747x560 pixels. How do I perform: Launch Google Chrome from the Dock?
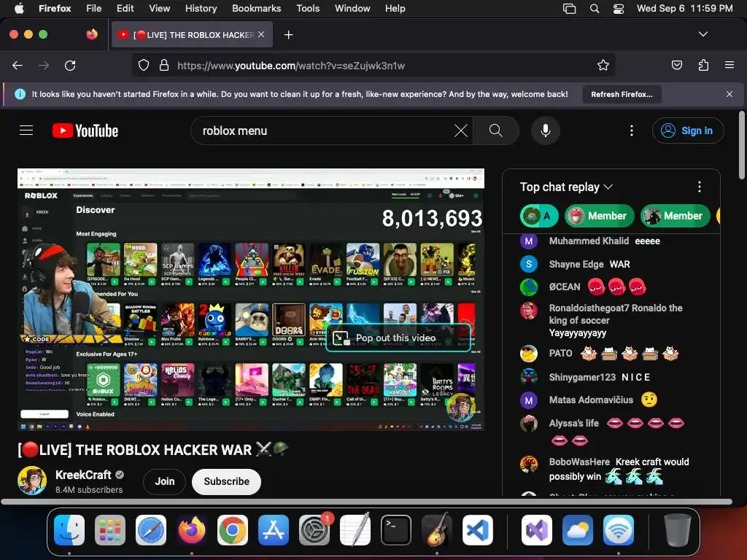click(233, 530)
